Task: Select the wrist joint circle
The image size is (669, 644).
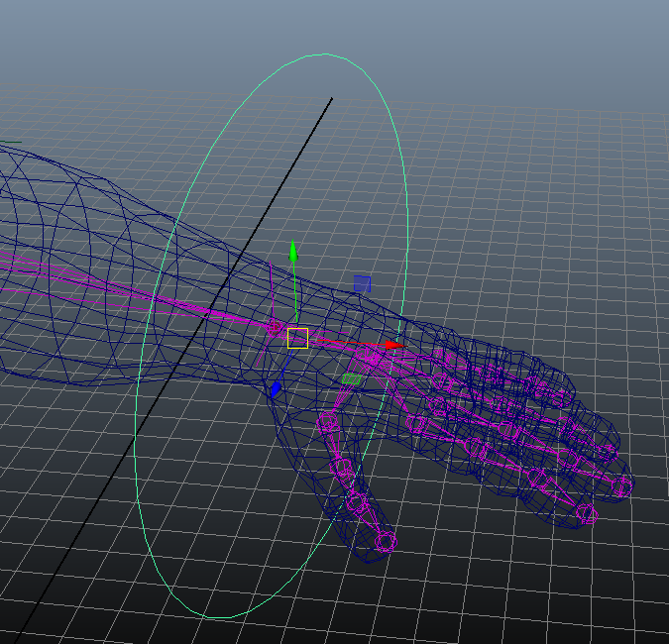Action: click(274, 327)
